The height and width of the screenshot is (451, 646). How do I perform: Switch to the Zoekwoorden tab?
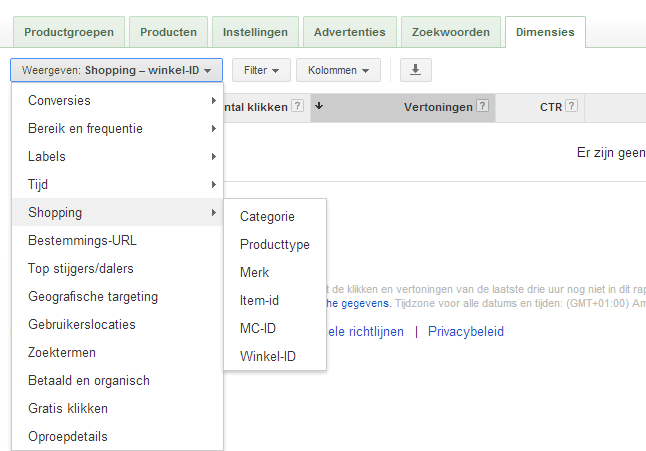451,32
